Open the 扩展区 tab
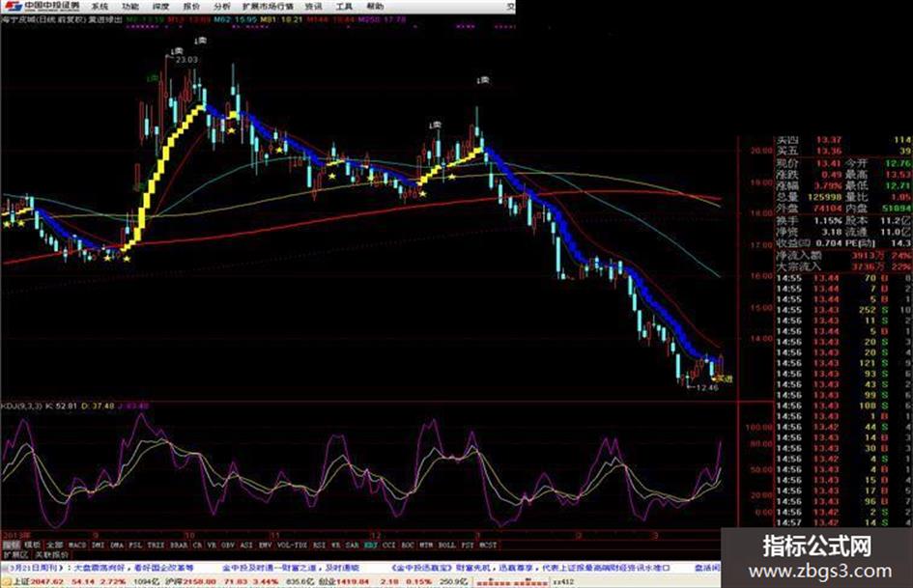913x588 pixels. pos(14,555)
